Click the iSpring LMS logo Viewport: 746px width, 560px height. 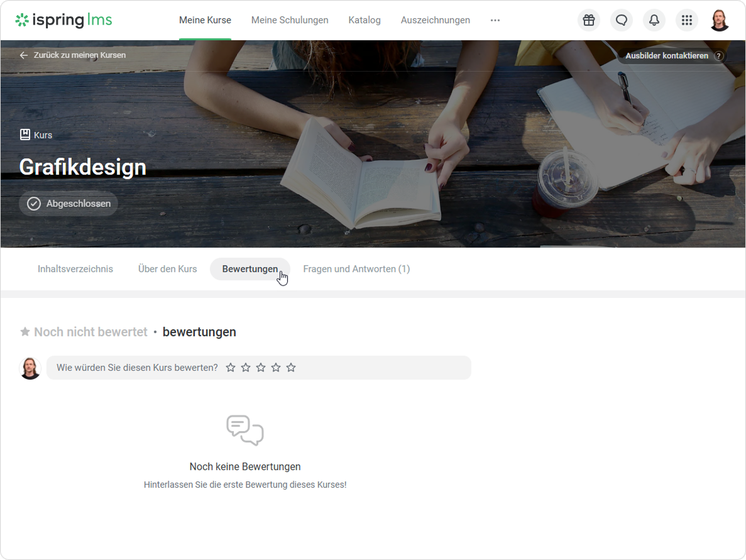[x=64, y=20]
